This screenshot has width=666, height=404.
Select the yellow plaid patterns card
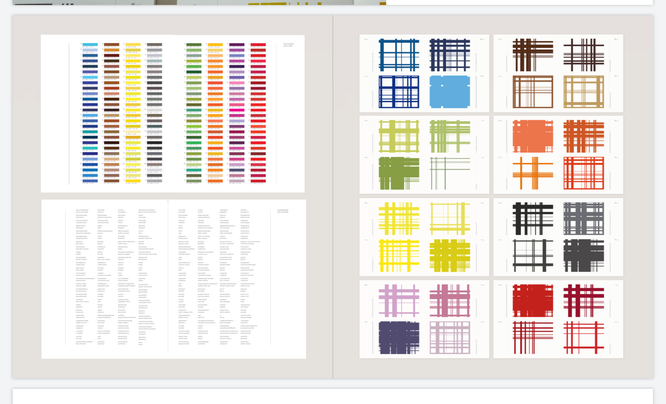coord(424,237)
